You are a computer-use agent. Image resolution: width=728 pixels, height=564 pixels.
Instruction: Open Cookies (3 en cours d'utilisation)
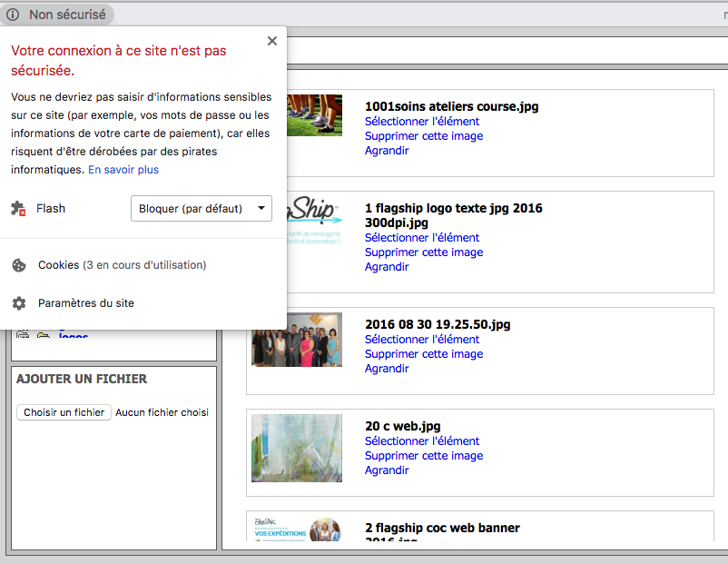click(x=123, y=265)
